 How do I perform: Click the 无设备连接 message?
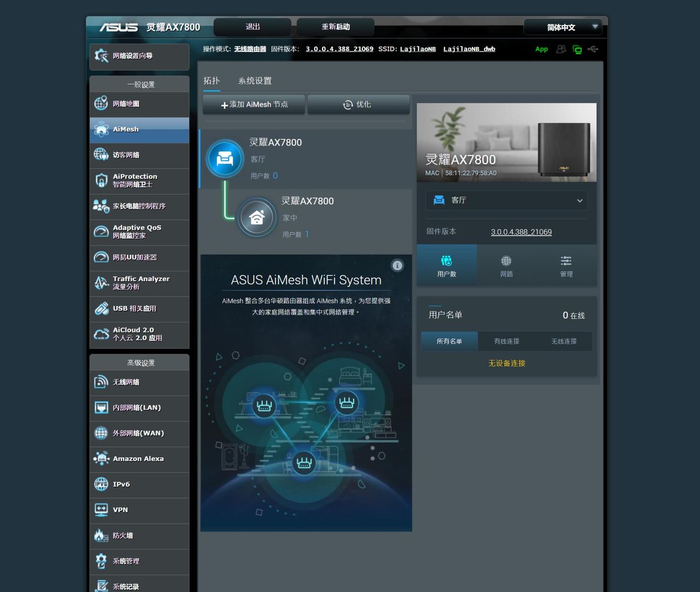(506, 363)
